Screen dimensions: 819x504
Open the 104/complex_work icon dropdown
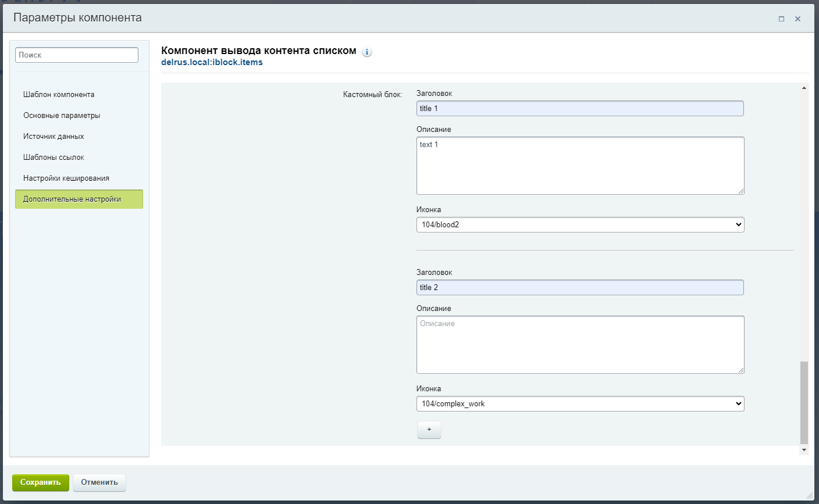[580, 403]
